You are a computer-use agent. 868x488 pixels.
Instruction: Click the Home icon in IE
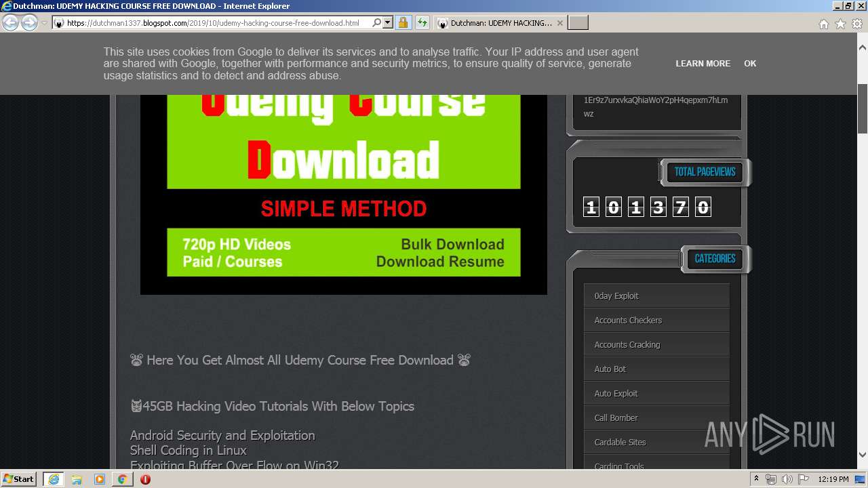click(823, 24)
